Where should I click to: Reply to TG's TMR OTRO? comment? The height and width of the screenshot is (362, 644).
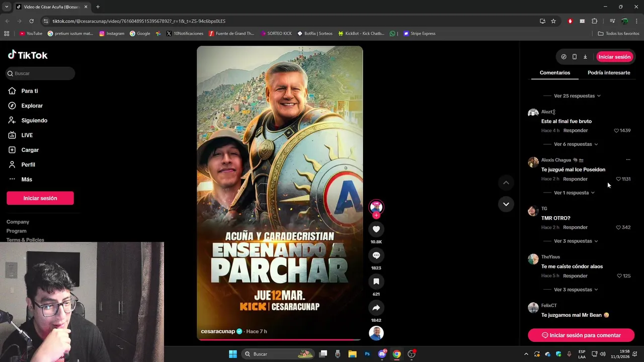[x=576, y=227]
